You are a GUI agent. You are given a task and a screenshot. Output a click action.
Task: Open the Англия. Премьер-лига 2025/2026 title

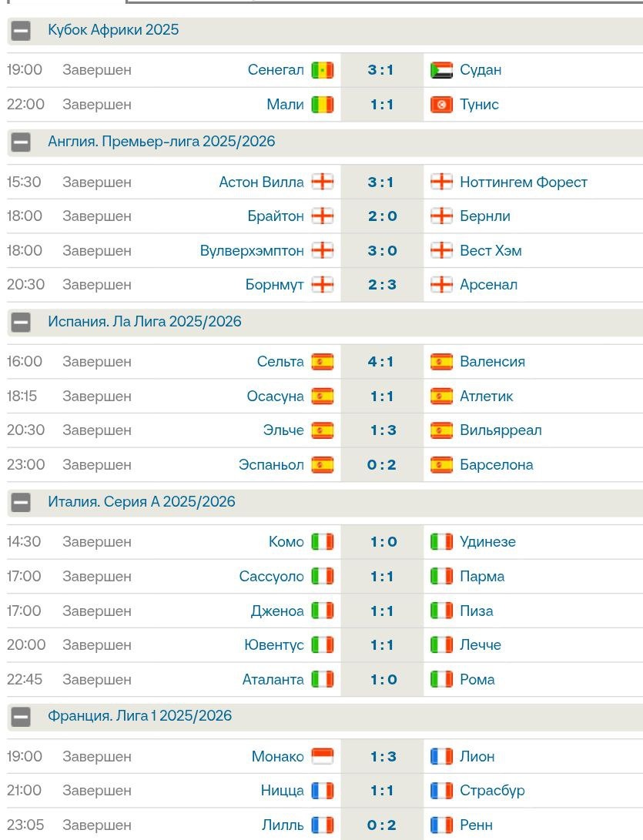[161, 142]
